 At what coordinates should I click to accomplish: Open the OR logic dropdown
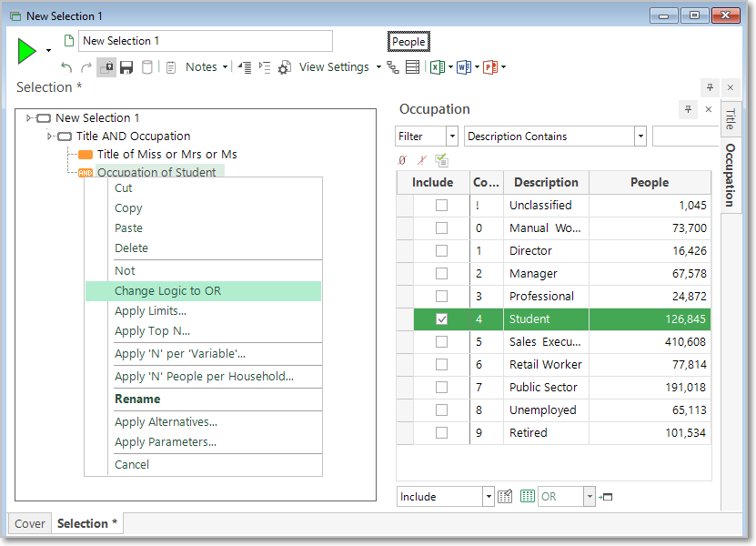pos(590,496)
